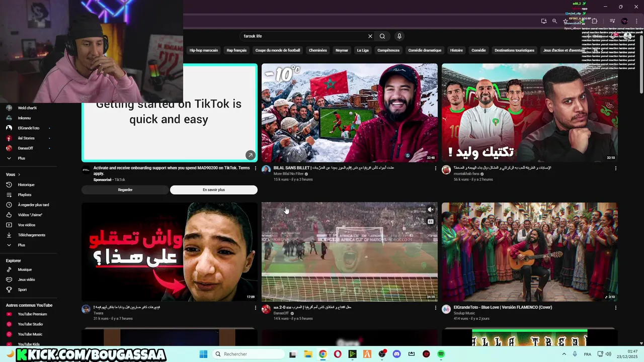
Task: Explore the Sport category
Action: click(22, 290)
